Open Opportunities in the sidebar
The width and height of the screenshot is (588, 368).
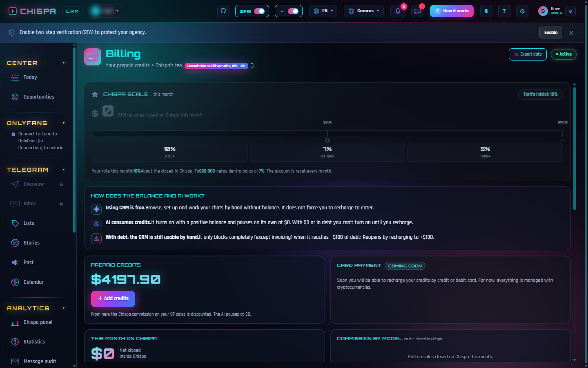pyautogui.click(x=35, y=97)
